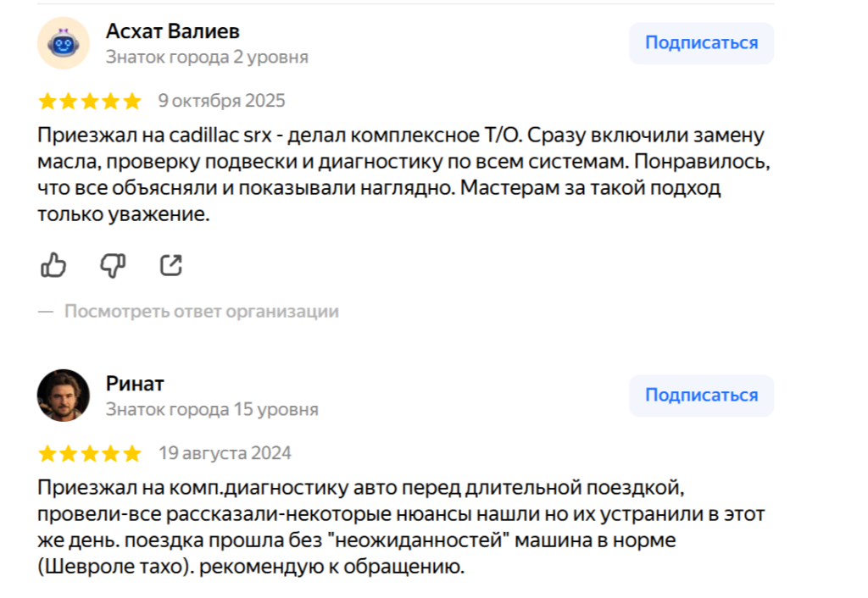Open the Асхат Валиев profile name link
The width and height of the screenshot is (868, 598).
click(x=173, y=31)
